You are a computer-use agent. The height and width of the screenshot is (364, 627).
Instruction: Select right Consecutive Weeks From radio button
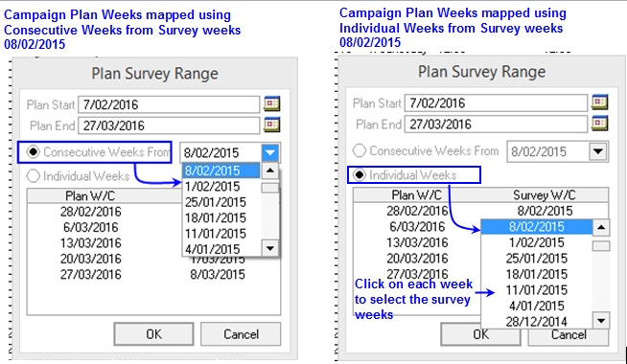(x=360, y=150)
